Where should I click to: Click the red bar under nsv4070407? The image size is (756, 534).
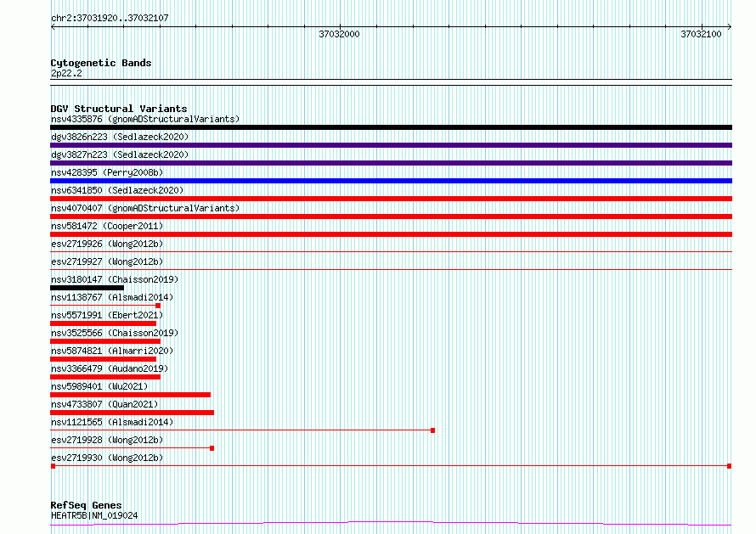pyautogui.click(x=391, y=216)
